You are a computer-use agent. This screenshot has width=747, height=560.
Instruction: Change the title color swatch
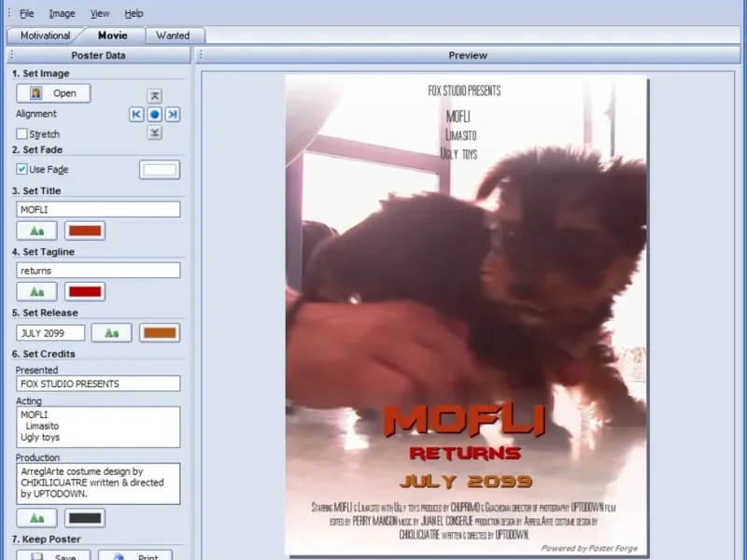[85, 231]
